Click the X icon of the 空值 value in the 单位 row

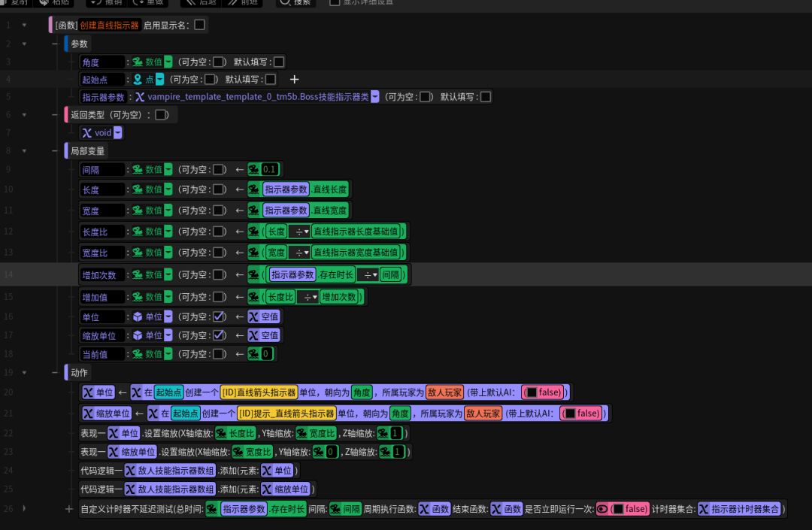[x=253, y=316]
